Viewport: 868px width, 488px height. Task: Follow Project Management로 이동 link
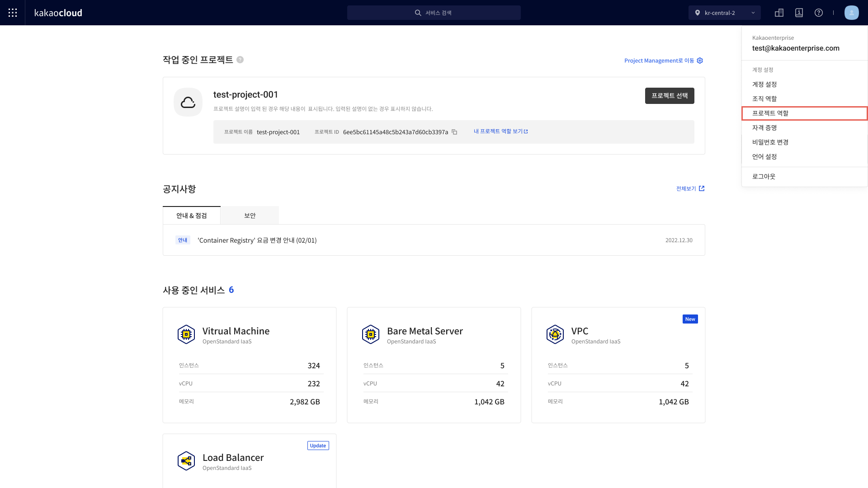(659, 61)
